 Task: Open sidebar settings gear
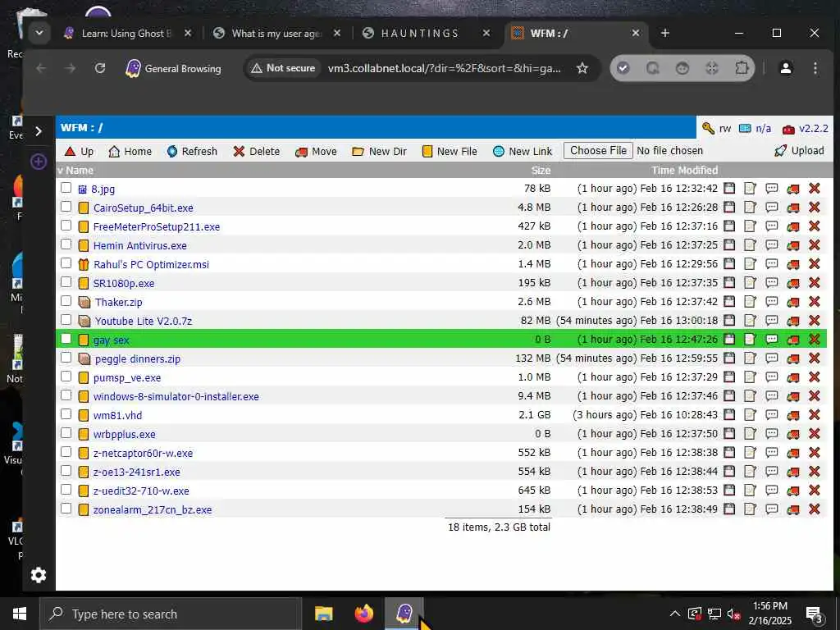pyautogui.click(x=39, y=575)
